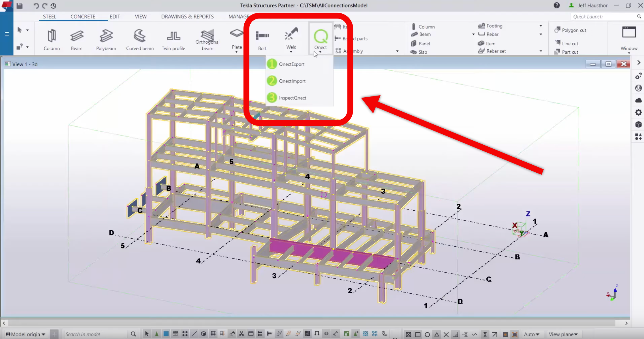Open the Auto snap depth dropdown
This screenshot has width=644, height=339.
(532, 334)
